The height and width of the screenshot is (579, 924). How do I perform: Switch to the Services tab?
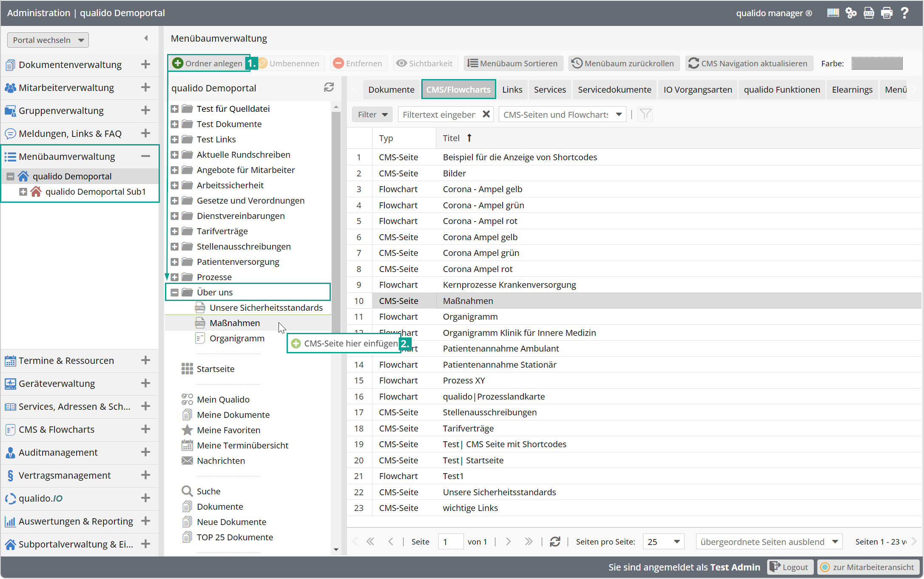point(550,89)
